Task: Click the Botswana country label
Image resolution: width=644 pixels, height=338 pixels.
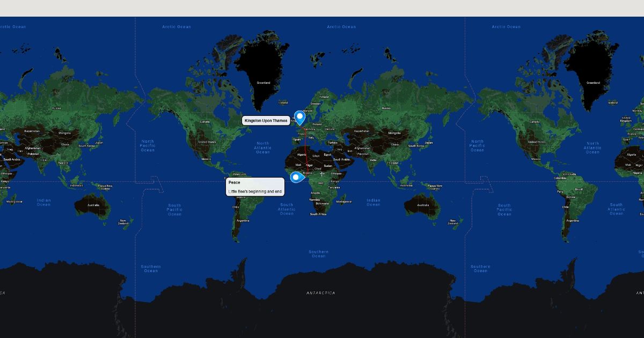Action: (322, 204)
